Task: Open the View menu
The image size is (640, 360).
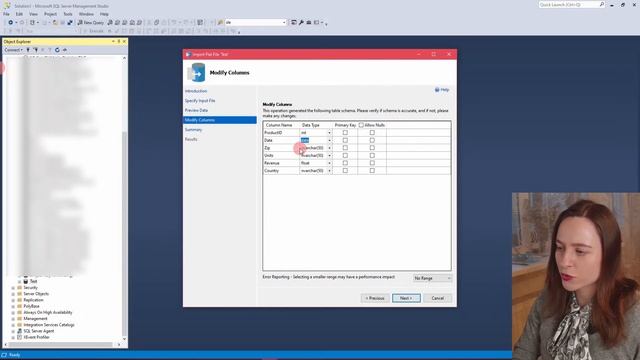Action: tap(33, 14)
